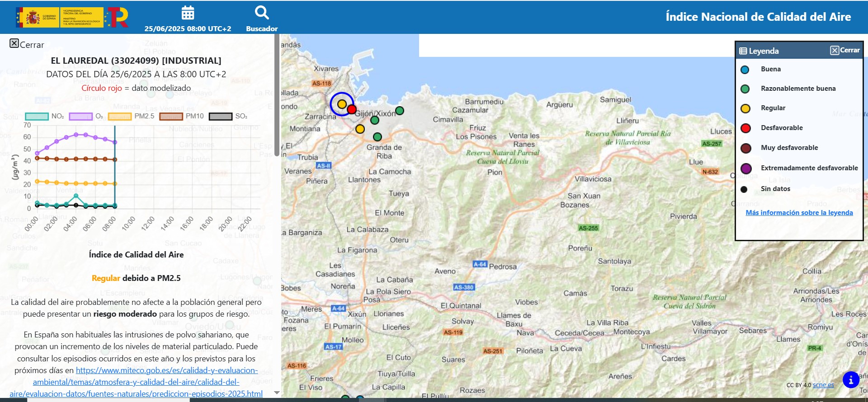Click the Villaviciosa map label
The width and height of the screenshot is (868, 402).
pyautogui.click(x=593, y=179)
